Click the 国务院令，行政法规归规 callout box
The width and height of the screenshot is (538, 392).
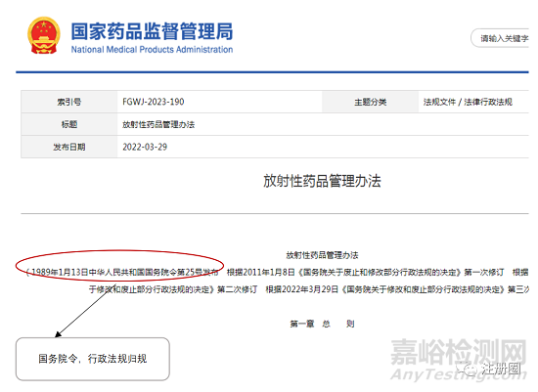click(93, 359)
